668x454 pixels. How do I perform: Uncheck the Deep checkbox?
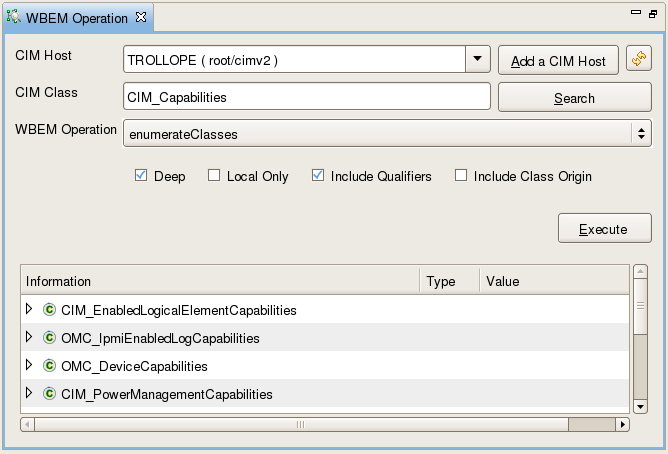click(141, 175)
